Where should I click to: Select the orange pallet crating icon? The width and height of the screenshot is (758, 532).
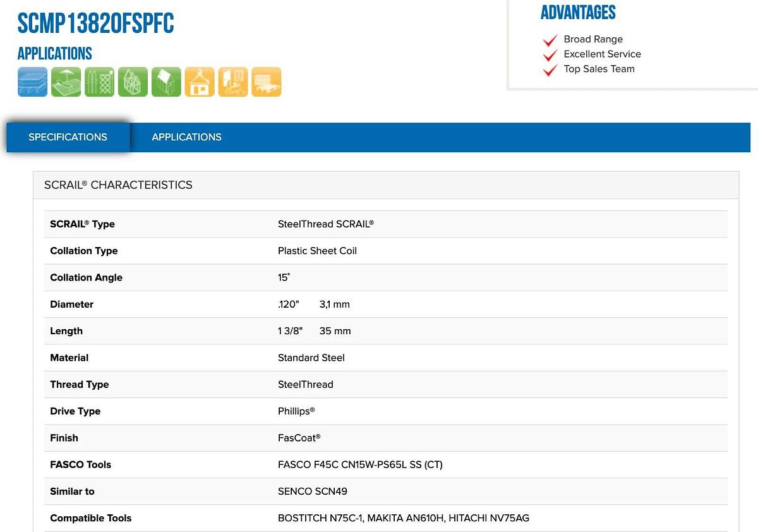267,82
